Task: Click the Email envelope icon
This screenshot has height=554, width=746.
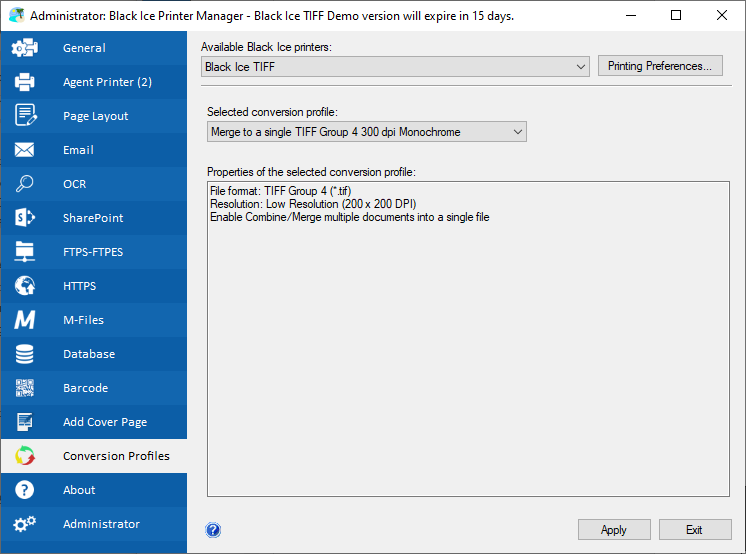Action: pyautogui.click(x=25, y=150)
